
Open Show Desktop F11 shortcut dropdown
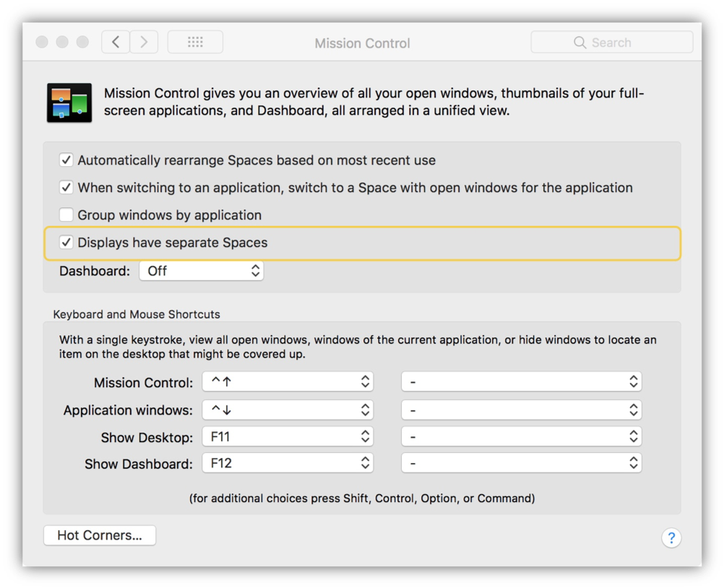coord(288,437)
